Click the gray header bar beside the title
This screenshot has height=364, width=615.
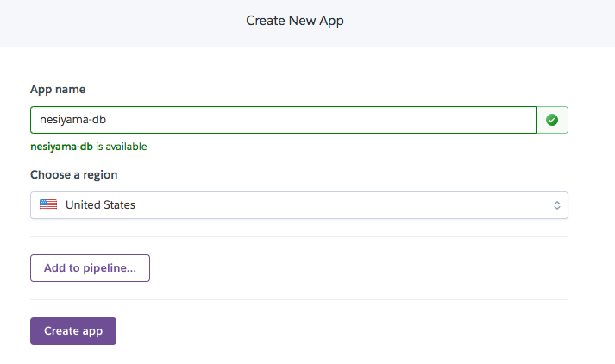483,20
